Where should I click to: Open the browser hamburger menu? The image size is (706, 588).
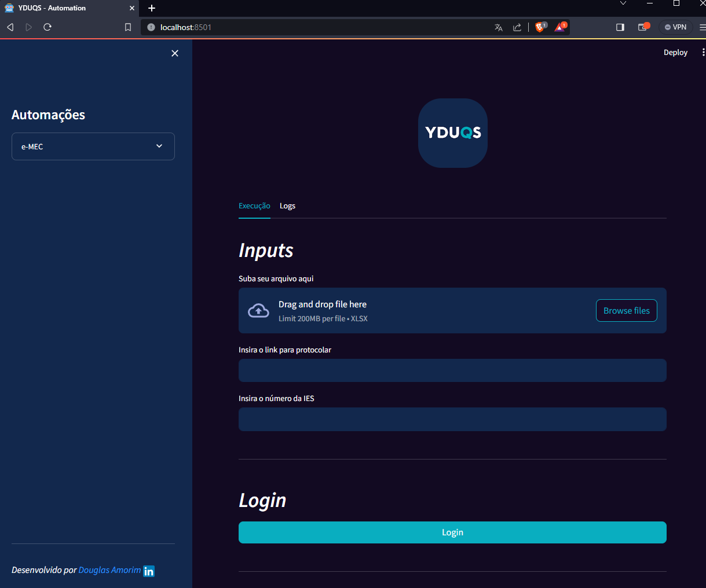pos(703,27)
